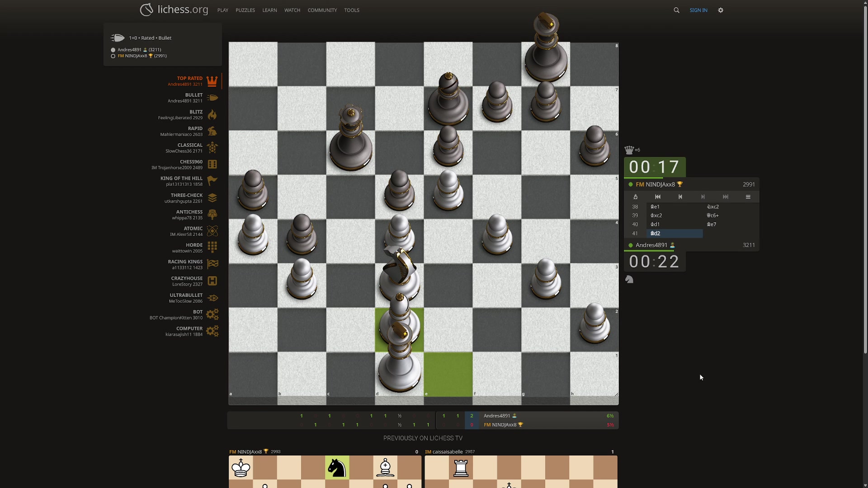The width and height of the screenshot is (868, 488).
Task: Open the game hamburger menu
Action: (748, 197)
